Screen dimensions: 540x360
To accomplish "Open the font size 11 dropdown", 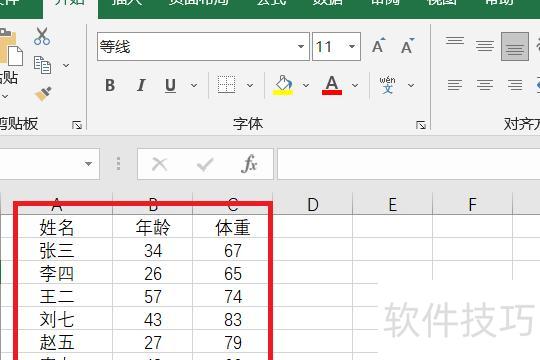I will 352,47.
